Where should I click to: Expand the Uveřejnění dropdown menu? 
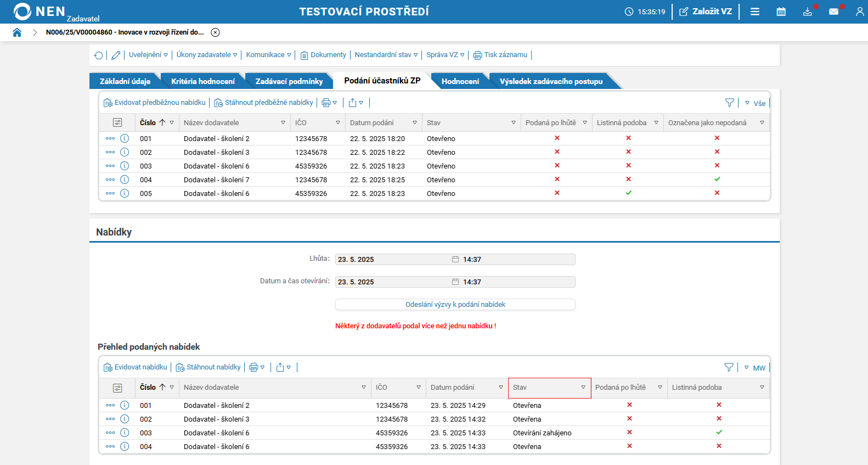click(x=148, y=55)
